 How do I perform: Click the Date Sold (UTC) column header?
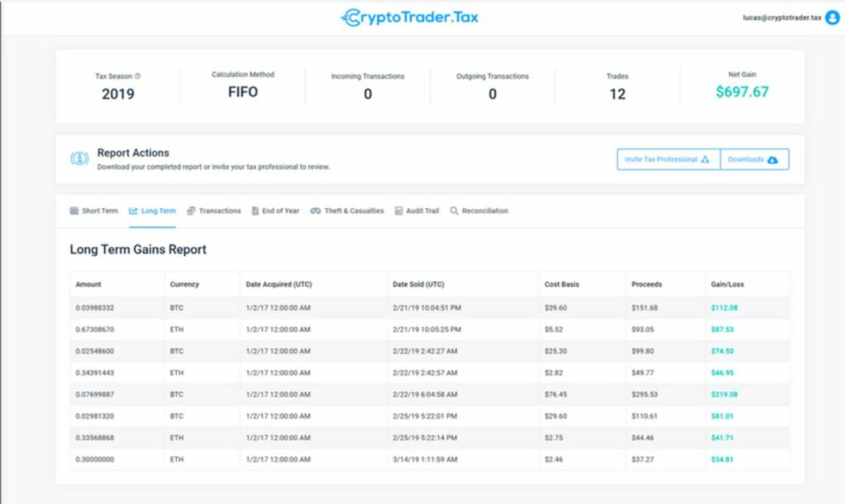[418, 285]
